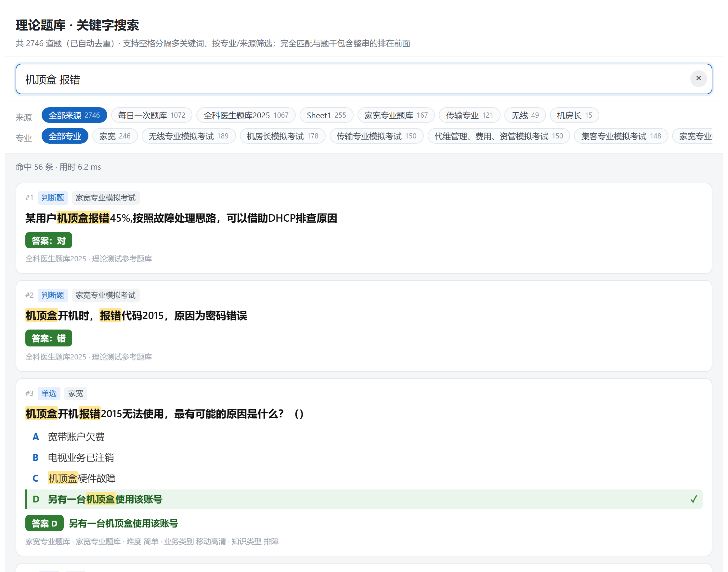Viewport: 728px width, 572px height.
Task: Click the green checkmark on option D
Action: [x=694, y=499]
